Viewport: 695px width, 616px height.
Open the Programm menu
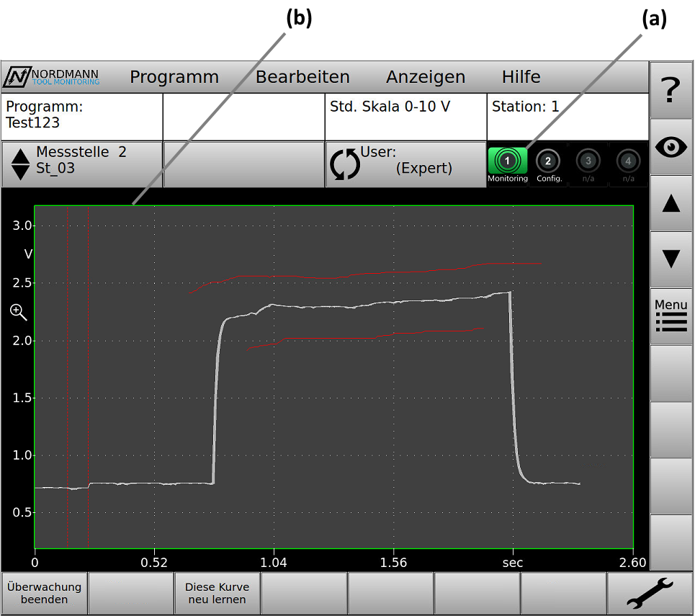174,77
